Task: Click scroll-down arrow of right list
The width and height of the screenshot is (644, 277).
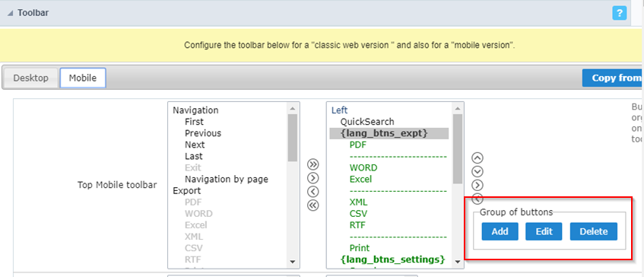Action: pyautogui.click(x=457, y=262)
